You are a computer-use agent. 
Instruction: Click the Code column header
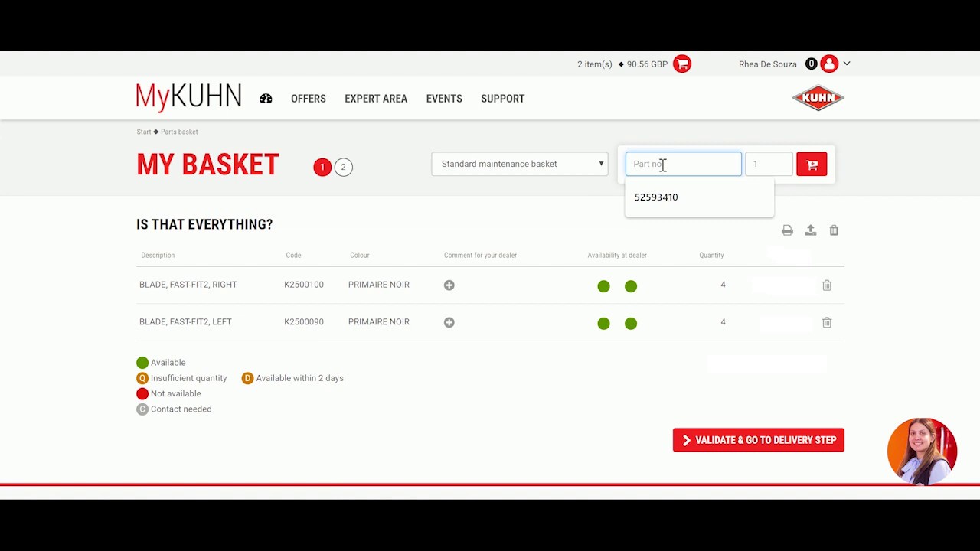pyautogui.click(x=293, y=256)
